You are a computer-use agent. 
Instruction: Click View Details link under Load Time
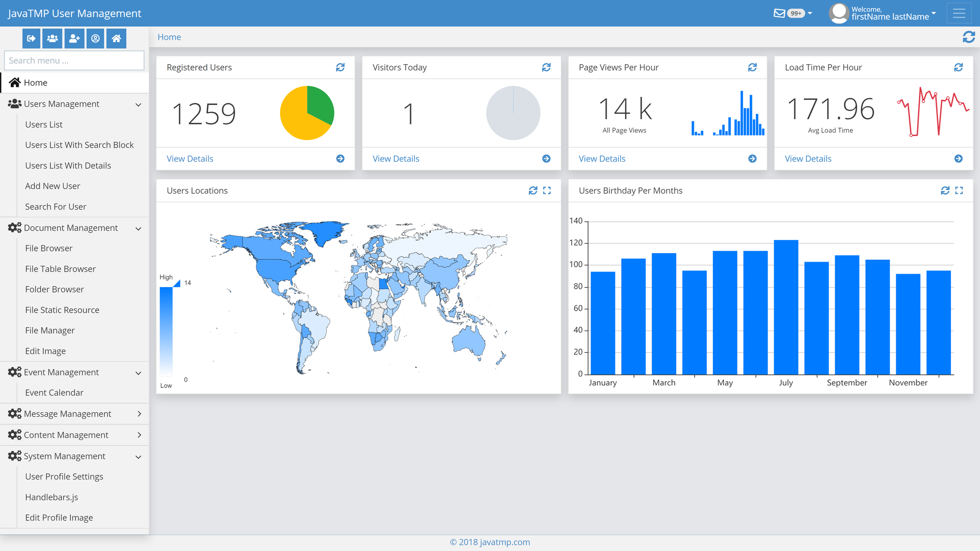[x=808, y=159]
